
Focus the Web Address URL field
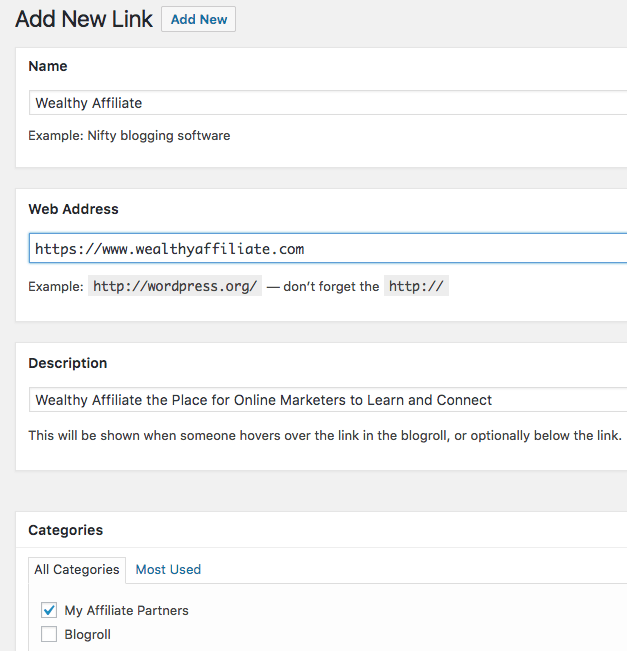coord(328,248)
